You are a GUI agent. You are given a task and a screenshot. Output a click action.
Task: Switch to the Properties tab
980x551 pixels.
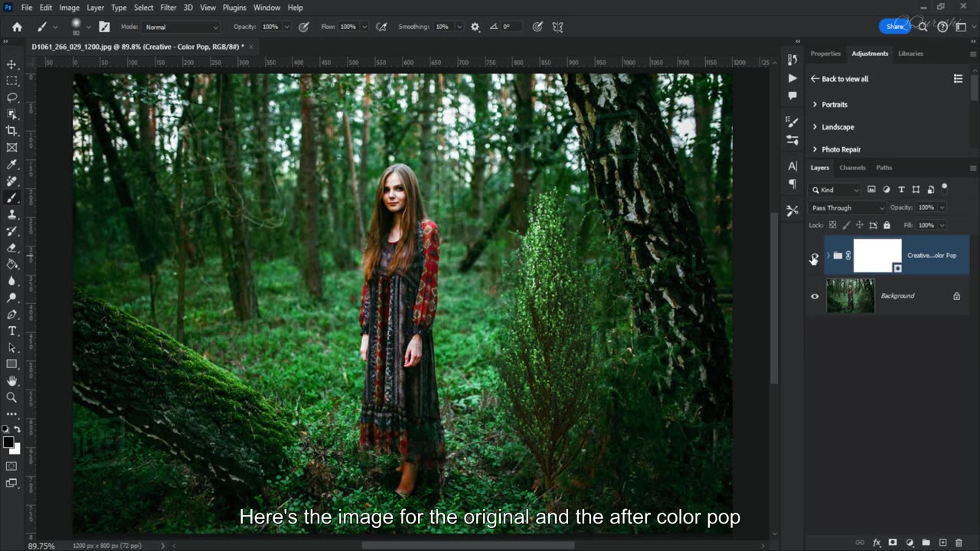coord(825,54)
